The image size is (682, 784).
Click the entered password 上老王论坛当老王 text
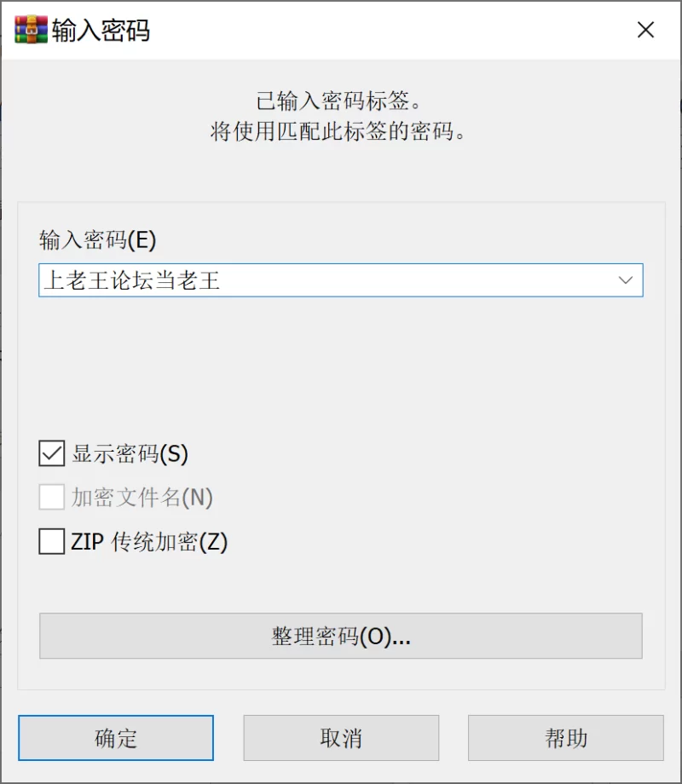[x=132, y=280]
